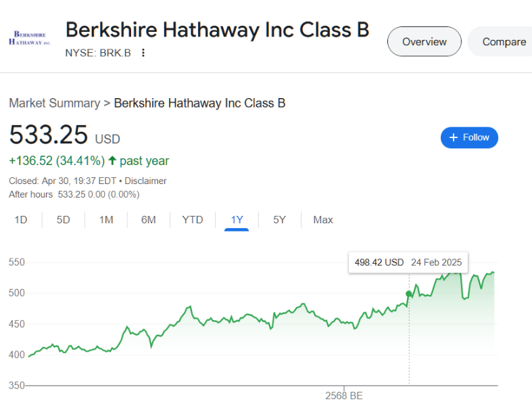The width and height of the screenshot is (532, 406).
Task: Click the green data point on the chart
Action: coord(409,294)
